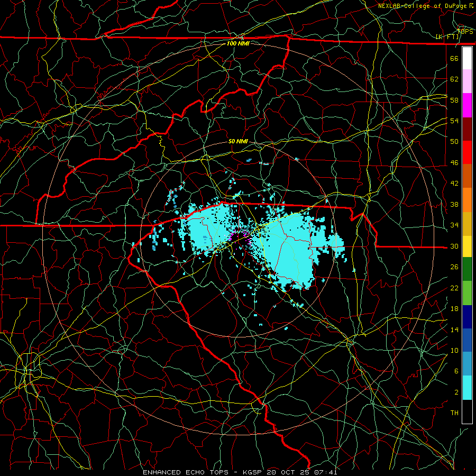Viewport: 476px width, 476px height.
Task: Click the dark green 30 kft legend swatch
Action: point(467,269)
